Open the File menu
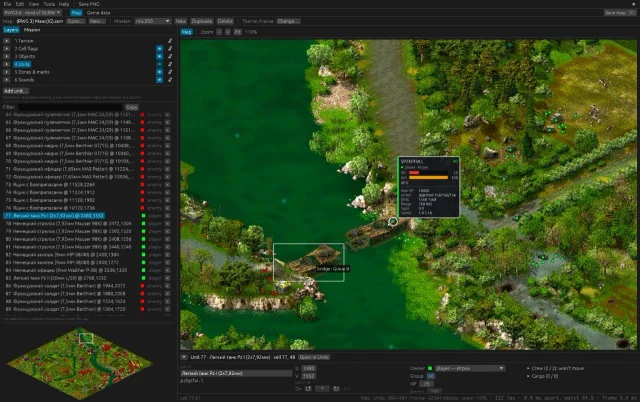 [7, 4]
